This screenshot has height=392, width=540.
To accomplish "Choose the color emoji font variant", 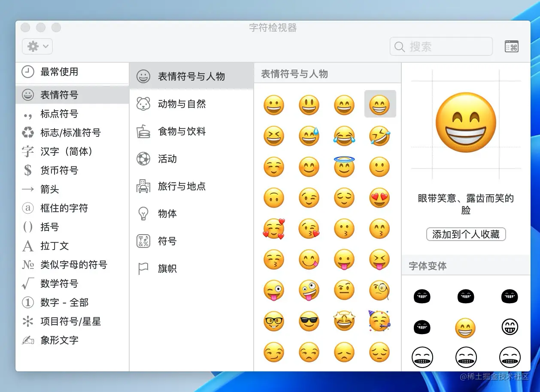I will 465,329.
